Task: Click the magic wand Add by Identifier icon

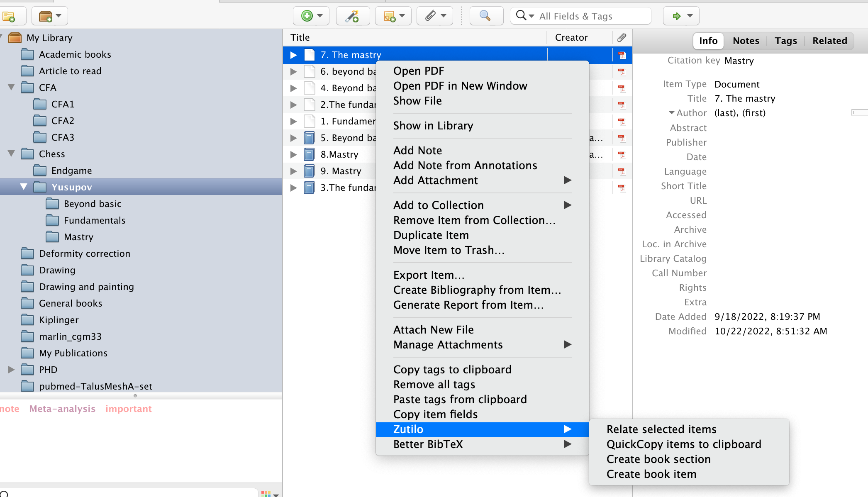Action: pyautogui.click(x=352, y=16)
